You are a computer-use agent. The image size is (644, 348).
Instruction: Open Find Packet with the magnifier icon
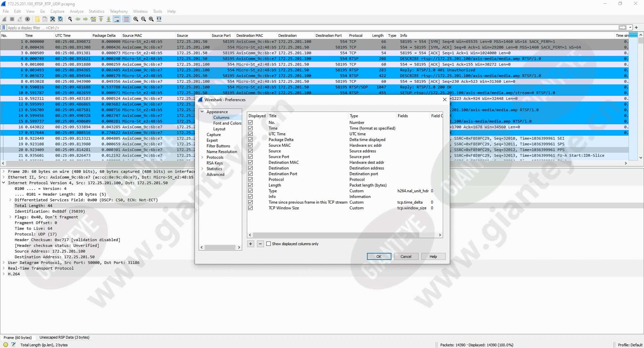(70, 19)
